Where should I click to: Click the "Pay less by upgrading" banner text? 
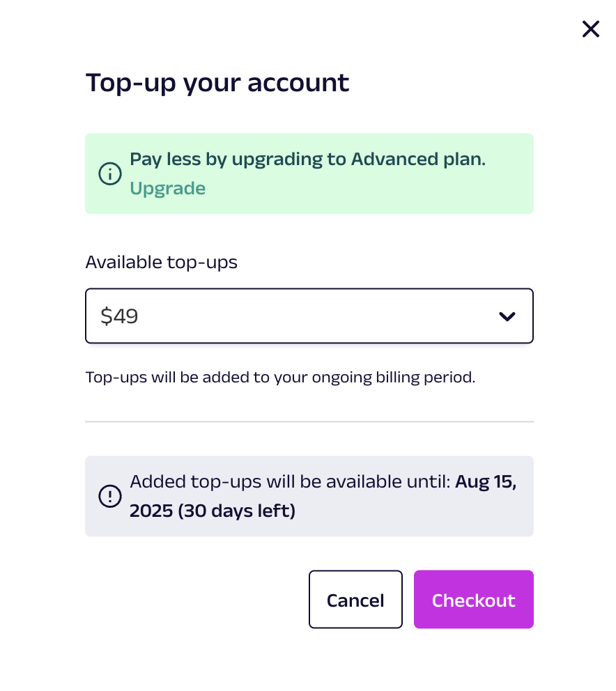pyautogui.click(x=308, y=159)
